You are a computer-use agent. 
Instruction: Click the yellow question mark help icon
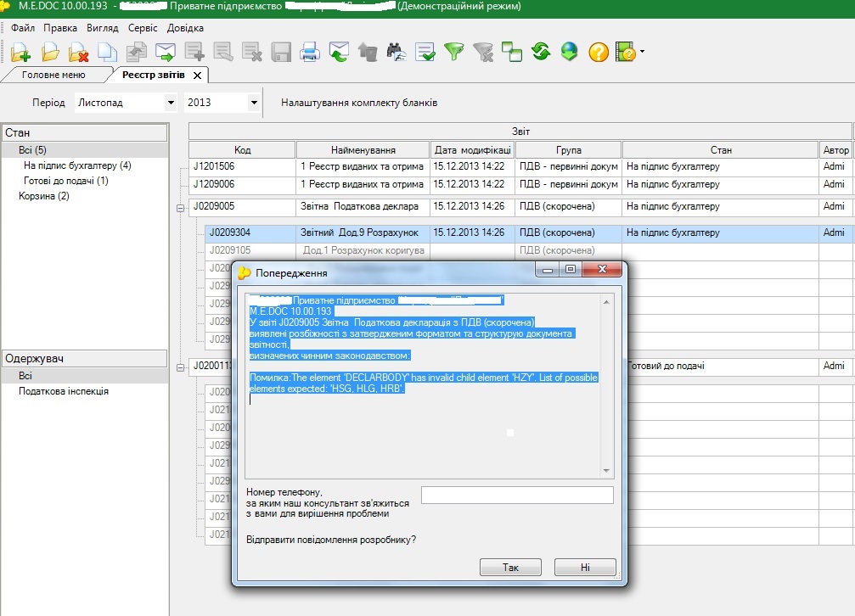[598, 53]
